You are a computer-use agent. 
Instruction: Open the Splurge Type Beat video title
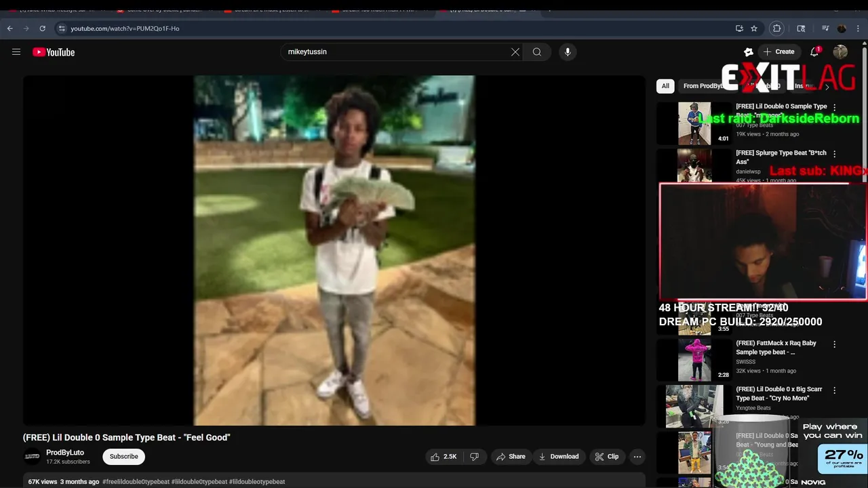pyautogui.click(x=781, y=158)
